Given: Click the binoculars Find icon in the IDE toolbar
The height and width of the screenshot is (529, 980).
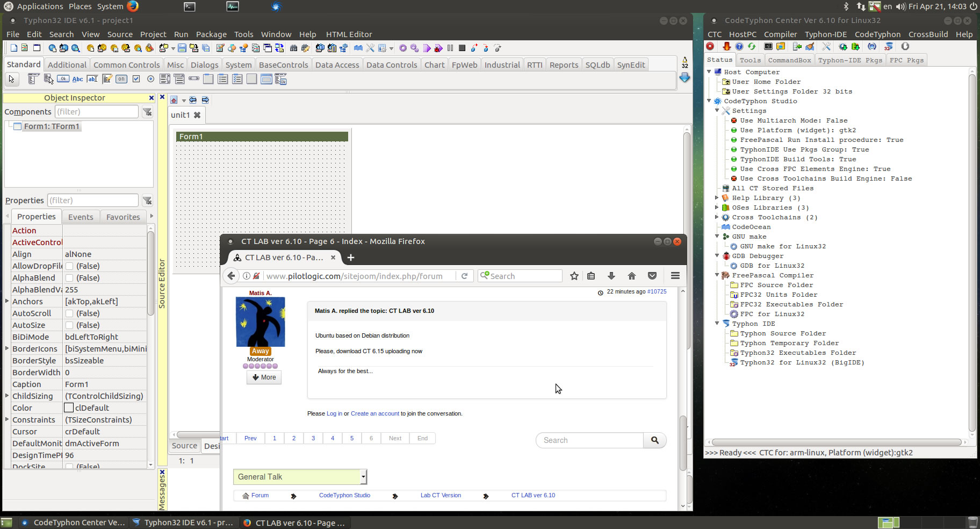Looking at the screenshot, I should tap(293, 48).
